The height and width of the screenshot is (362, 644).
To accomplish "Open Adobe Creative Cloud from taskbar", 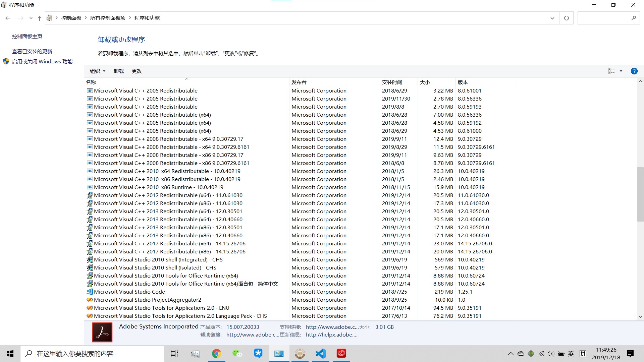I will [341, 354].
